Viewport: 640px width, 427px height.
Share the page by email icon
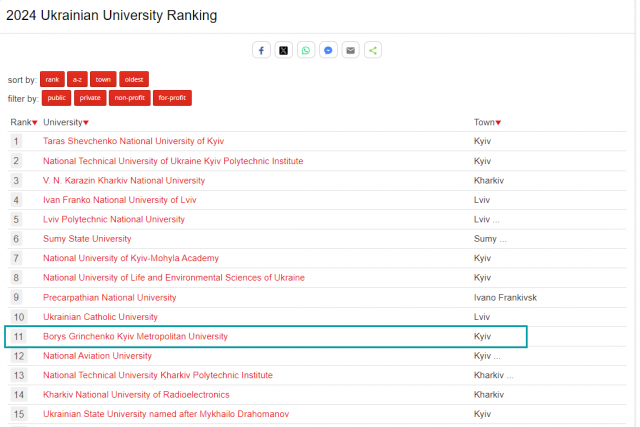click(350, 50)
